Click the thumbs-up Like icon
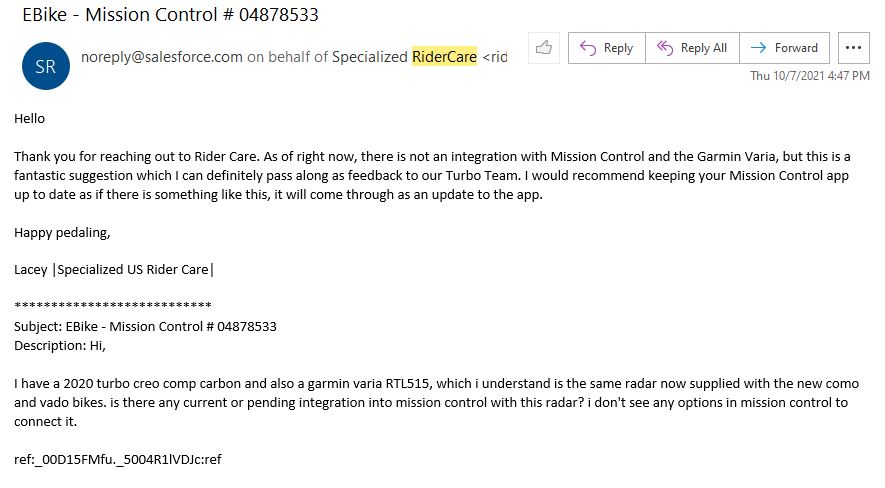The height and width of the screenshot is (488, 885). [x=544, y=47]
